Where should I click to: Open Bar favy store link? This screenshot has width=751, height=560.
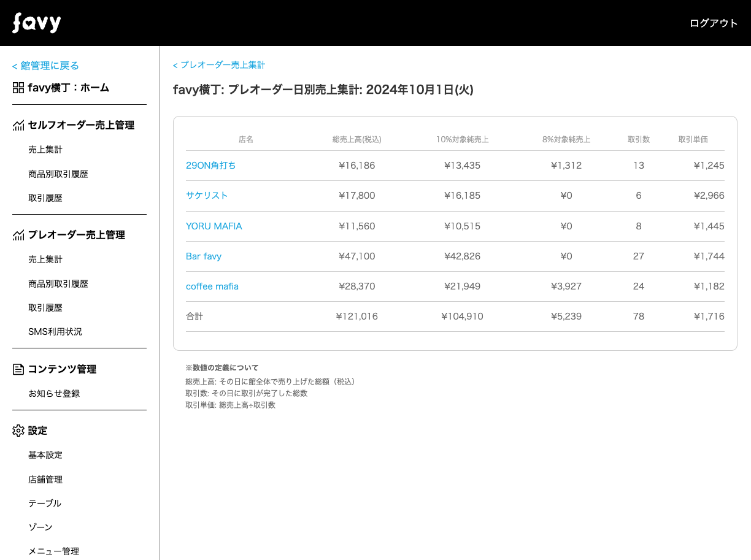204,256
